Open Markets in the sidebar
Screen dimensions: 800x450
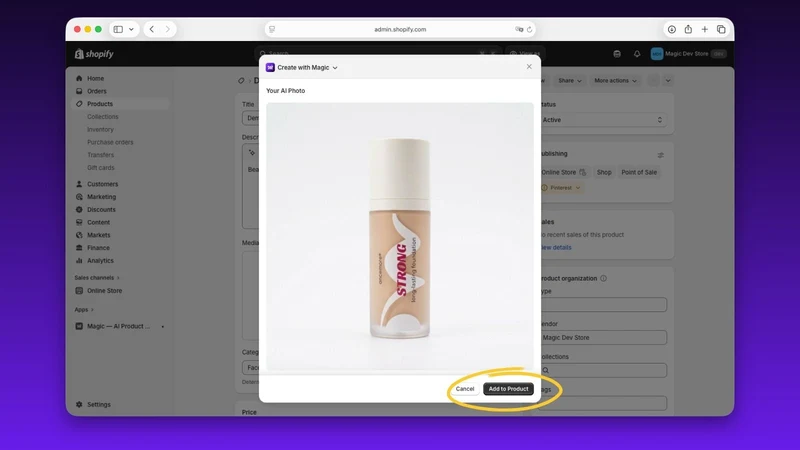click(98, 235)
